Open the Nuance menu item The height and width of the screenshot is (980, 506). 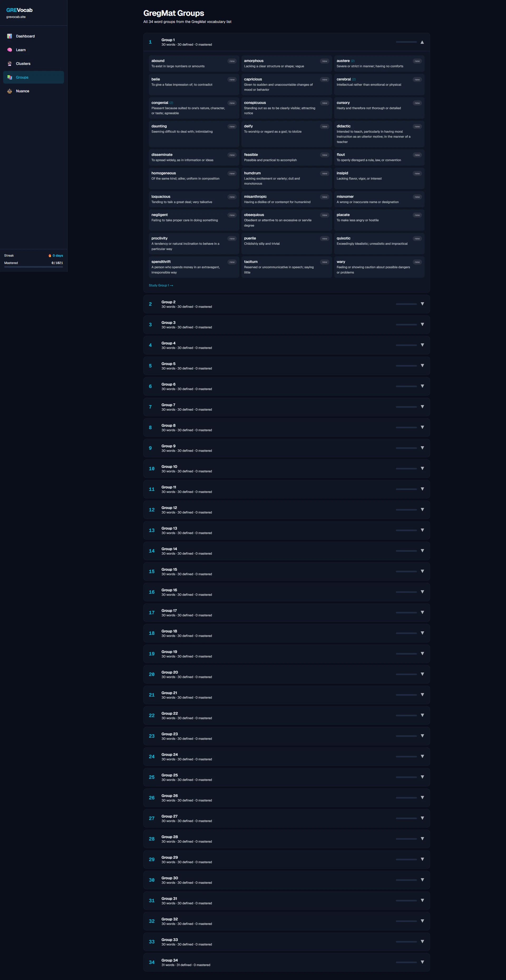[22, 91]
